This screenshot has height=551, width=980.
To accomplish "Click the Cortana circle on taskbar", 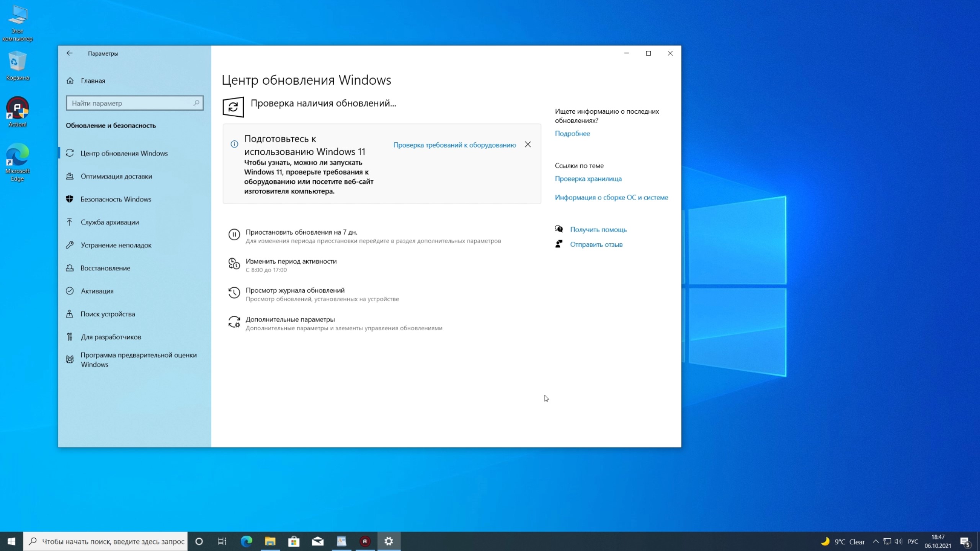I will click(199, 541).
